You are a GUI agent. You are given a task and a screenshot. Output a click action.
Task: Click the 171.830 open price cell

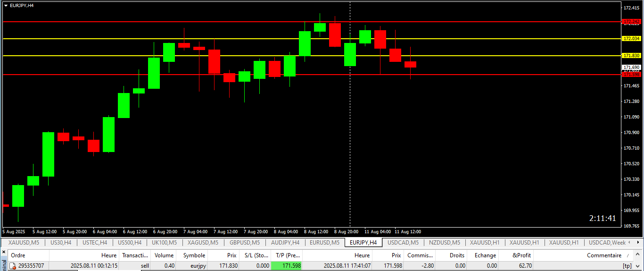click(x=228, y=266)
